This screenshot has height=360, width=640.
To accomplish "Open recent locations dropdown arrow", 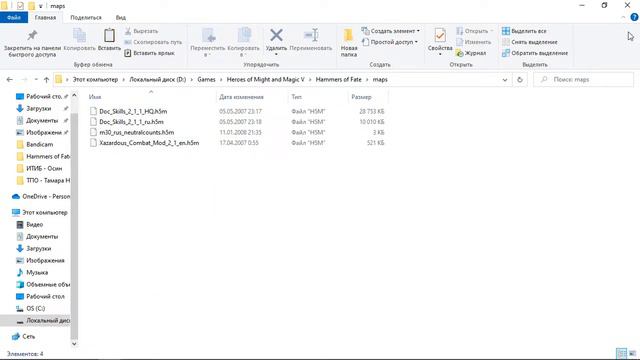I will click(x=36, y=80).
